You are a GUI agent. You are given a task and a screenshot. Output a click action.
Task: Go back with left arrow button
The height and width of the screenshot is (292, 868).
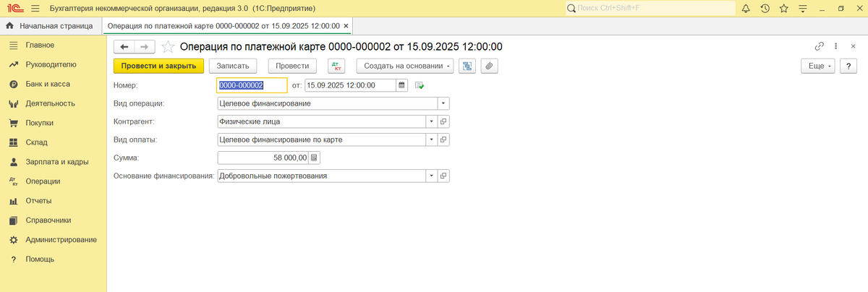point(124,46)
